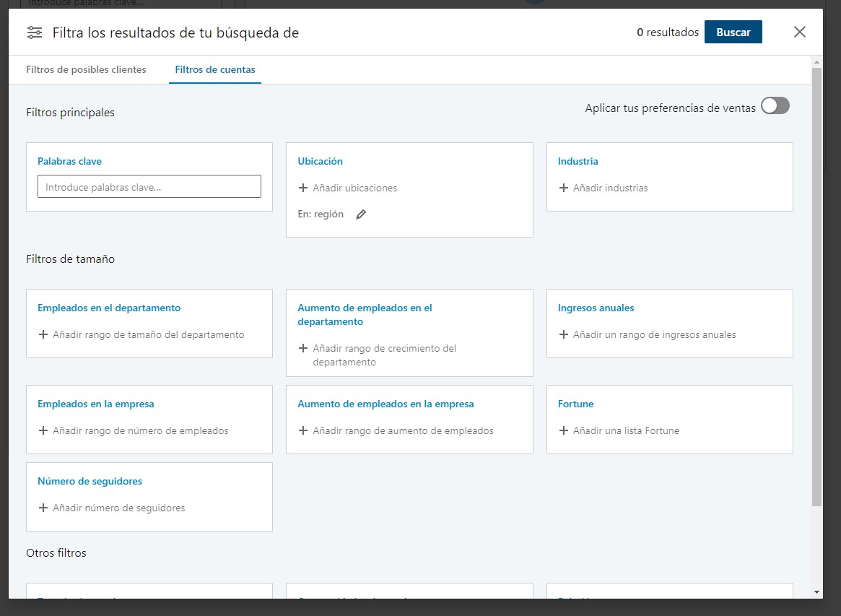The image size is (841, 616).
Task: Click plus icon for annual revenue range
Action: tap(564, 334)
